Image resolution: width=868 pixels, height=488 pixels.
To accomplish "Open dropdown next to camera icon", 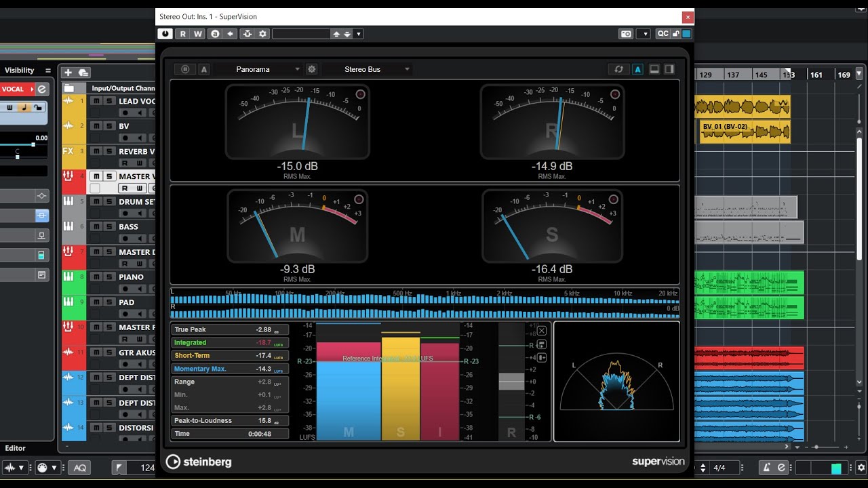I will (644, 34).
